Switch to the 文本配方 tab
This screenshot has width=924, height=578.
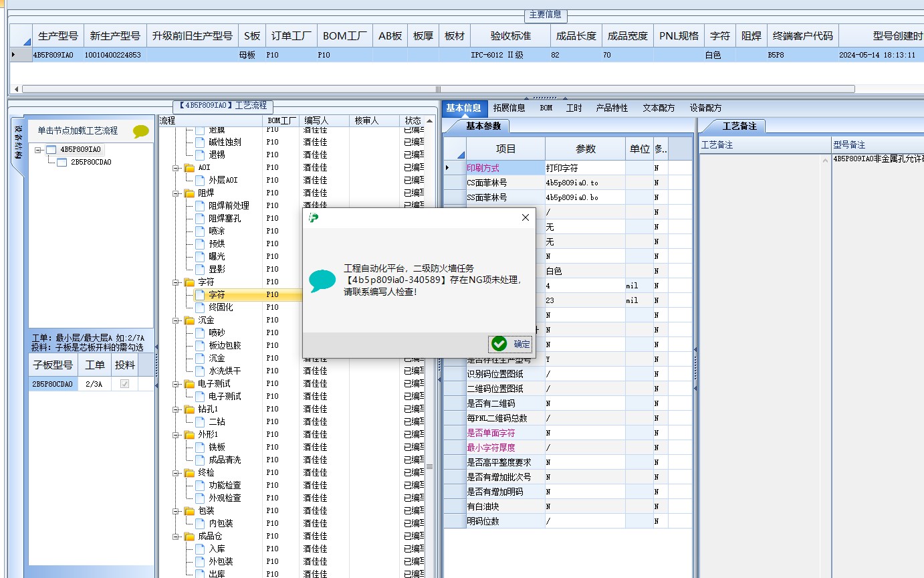click(659, 108)
